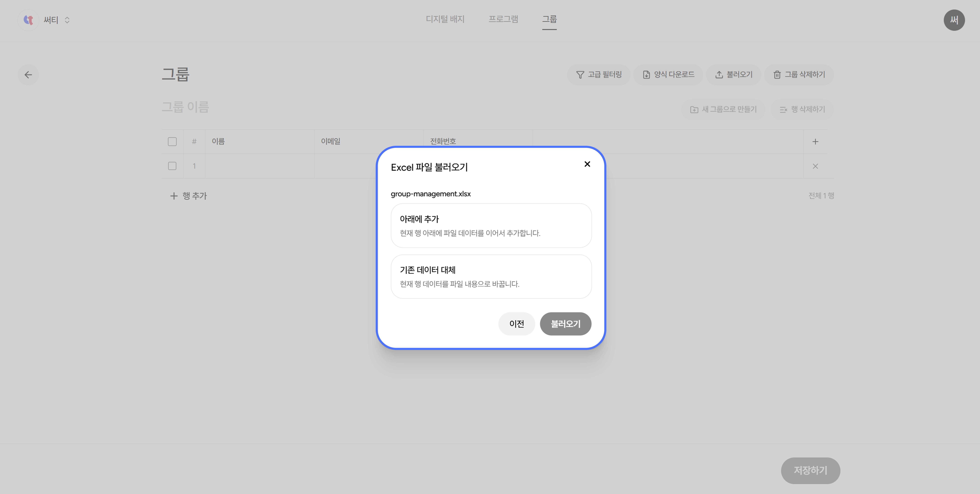The width and height of the screenshot is (980, 494).
Task: Focus the 그룹 이름 input field
Action: coord(185,107)
